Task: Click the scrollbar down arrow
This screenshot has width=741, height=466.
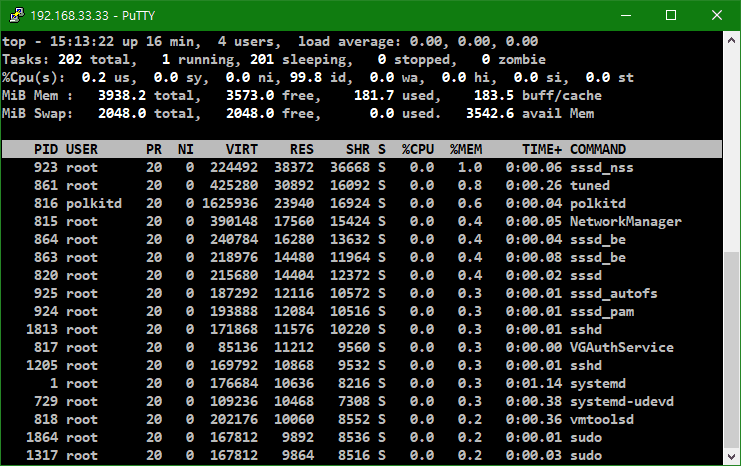Action: [x=731, y=457]
